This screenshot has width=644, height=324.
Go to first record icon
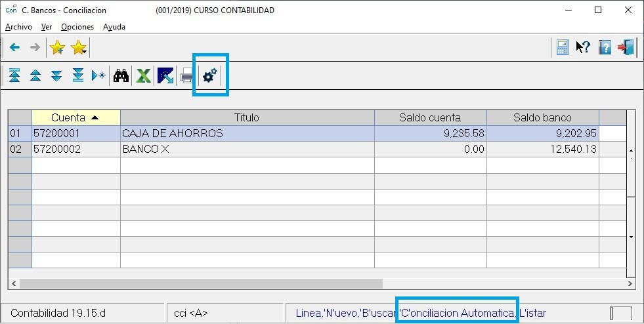click(x=14, y=75)
